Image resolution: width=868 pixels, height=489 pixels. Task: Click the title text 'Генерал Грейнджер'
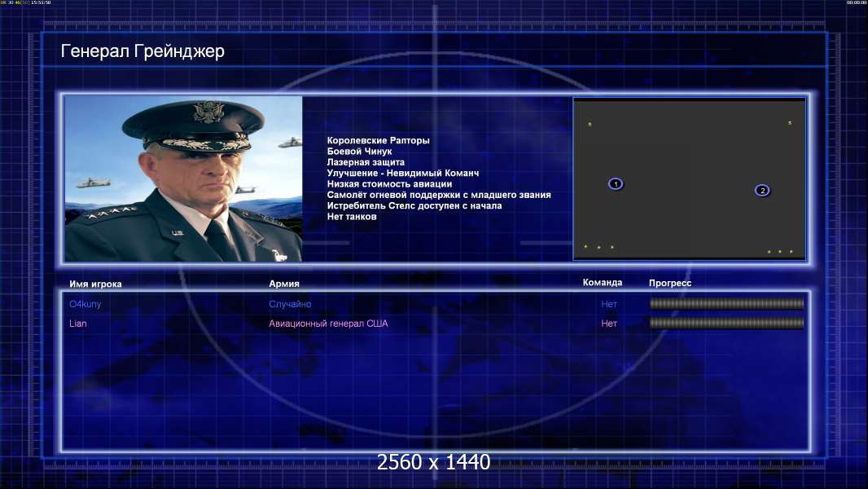click(x=142, y=51)
